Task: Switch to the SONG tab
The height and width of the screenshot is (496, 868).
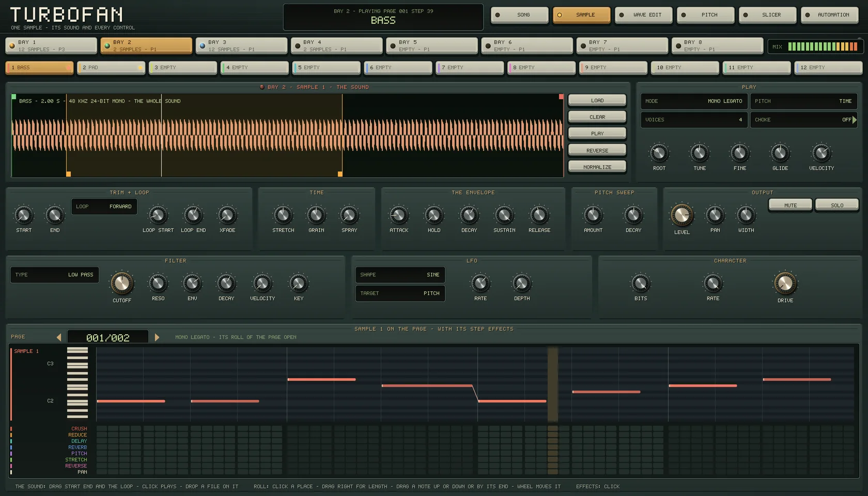Action: click(x=519, y=15)
